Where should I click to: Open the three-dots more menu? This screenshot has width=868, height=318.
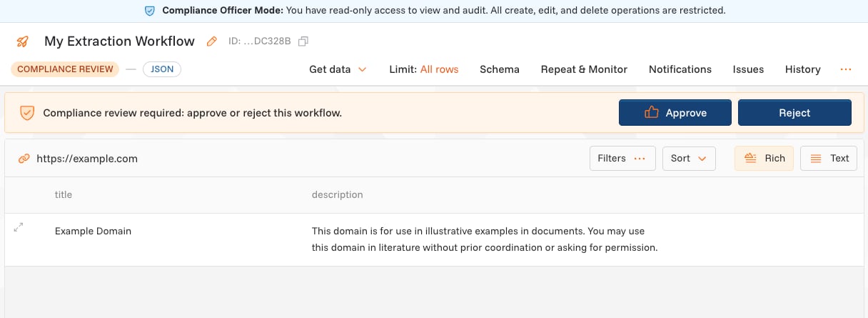point(846,69)
